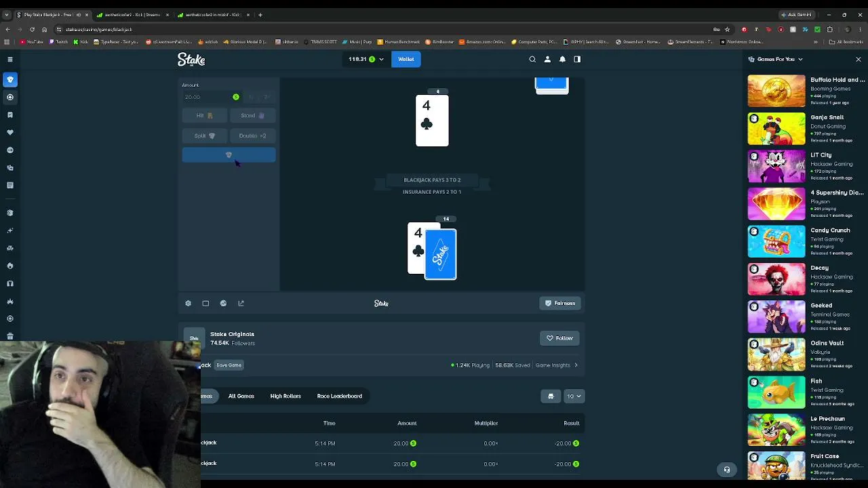Bookmark this page with star icon
868x488 pixels.
click(728, 30)
